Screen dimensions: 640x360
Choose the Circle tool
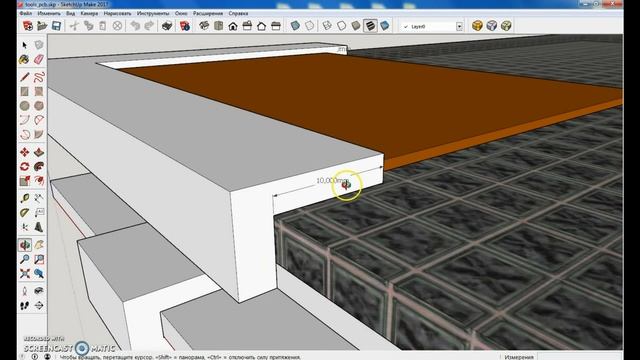point(24,106)
